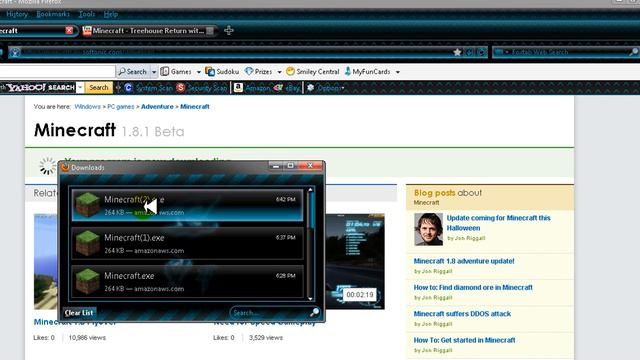Follow the Adventure breadcrumb link

click(157, 107)
